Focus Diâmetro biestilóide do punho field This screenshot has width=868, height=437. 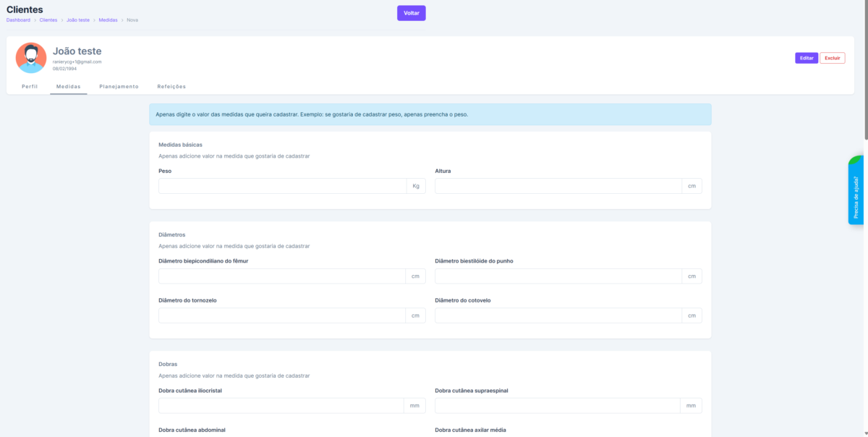pyautogui.click(x=558, y=276)
